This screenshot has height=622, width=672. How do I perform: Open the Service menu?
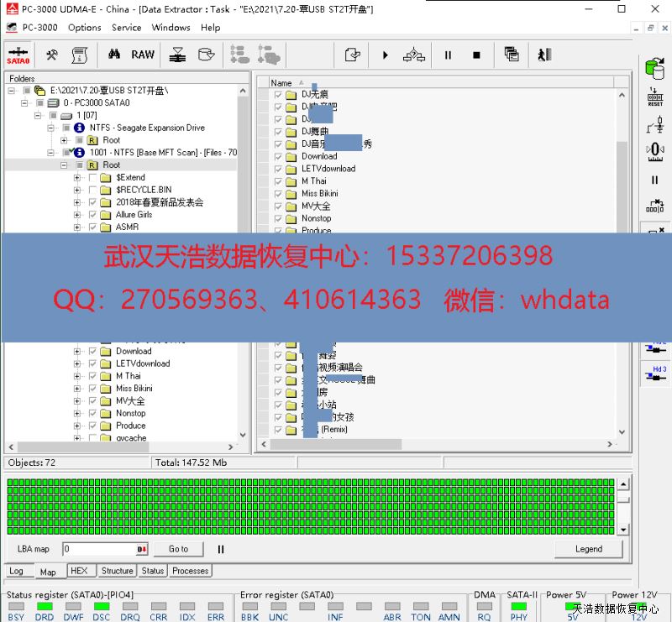pos(126,28)
